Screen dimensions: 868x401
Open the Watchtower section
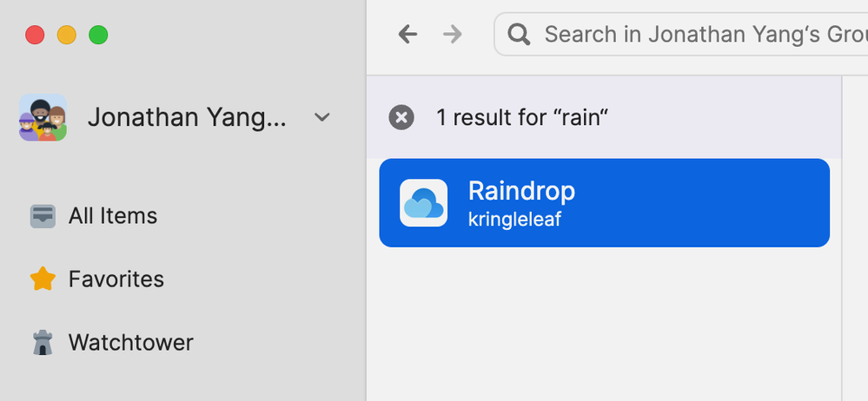(x=130, y=343)
